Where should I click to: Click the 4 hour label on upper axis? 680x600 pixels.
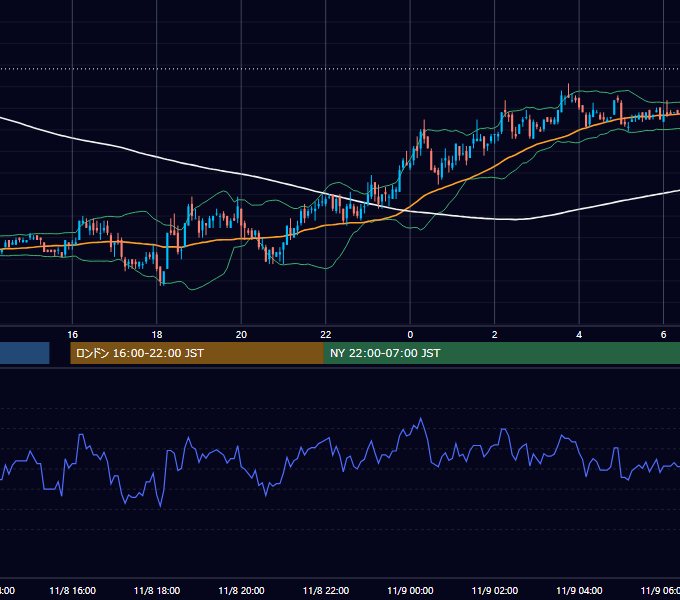[x=579, y=334]
